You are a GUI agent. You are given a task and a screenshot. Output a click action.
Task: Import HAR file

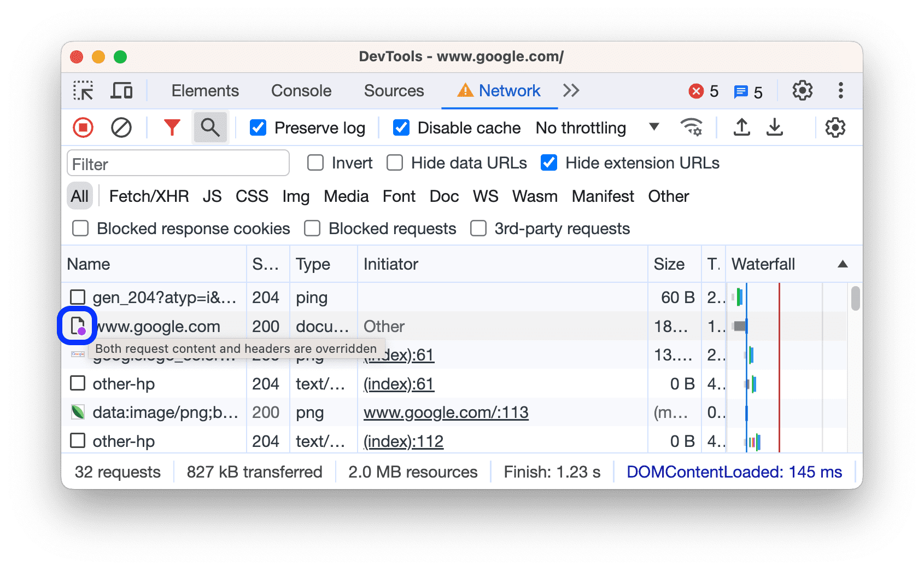[x=741, y=127]
